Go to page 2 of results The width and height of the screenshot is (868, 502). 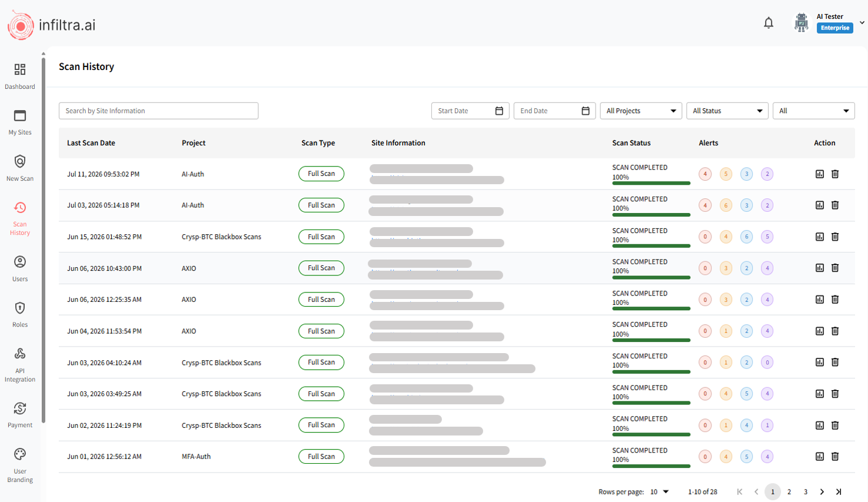tap(789, 492)
